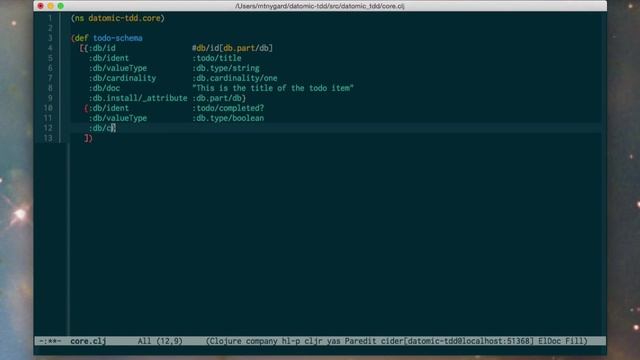Screen dimensions: 640x360
Task: Click ':todo/title' value
Action: pos(216,58)
